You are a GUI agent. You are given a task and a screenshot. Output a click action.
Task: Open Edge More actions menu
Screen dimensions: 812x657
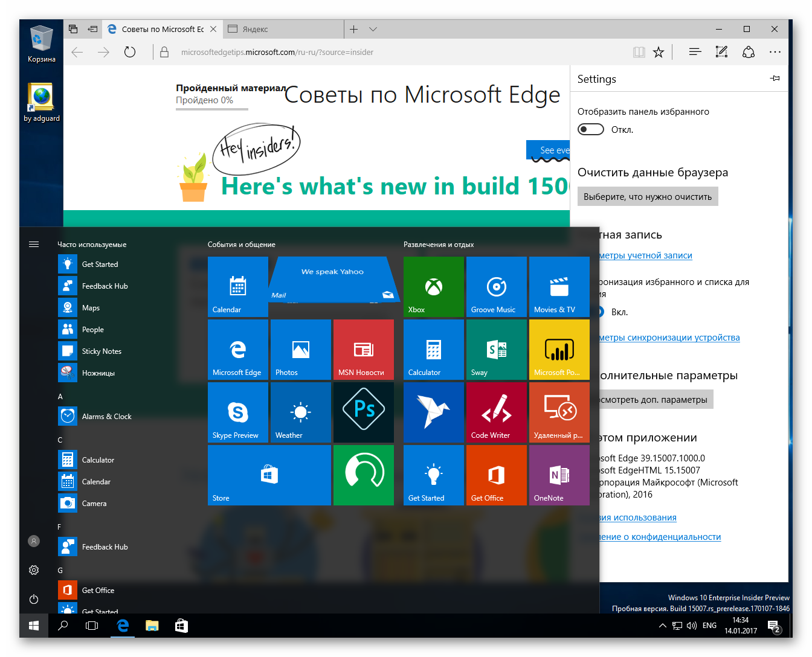[775, 53]
